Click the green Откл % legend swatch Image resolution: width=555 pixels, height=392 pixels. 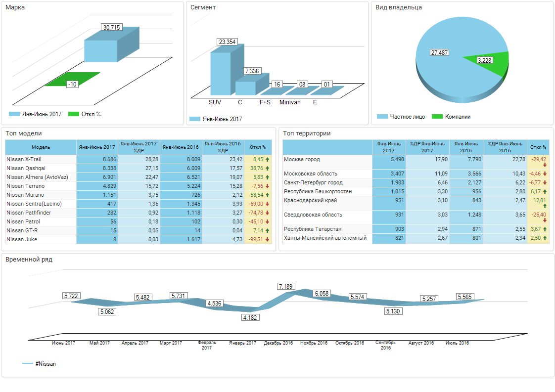pos(73,114)
